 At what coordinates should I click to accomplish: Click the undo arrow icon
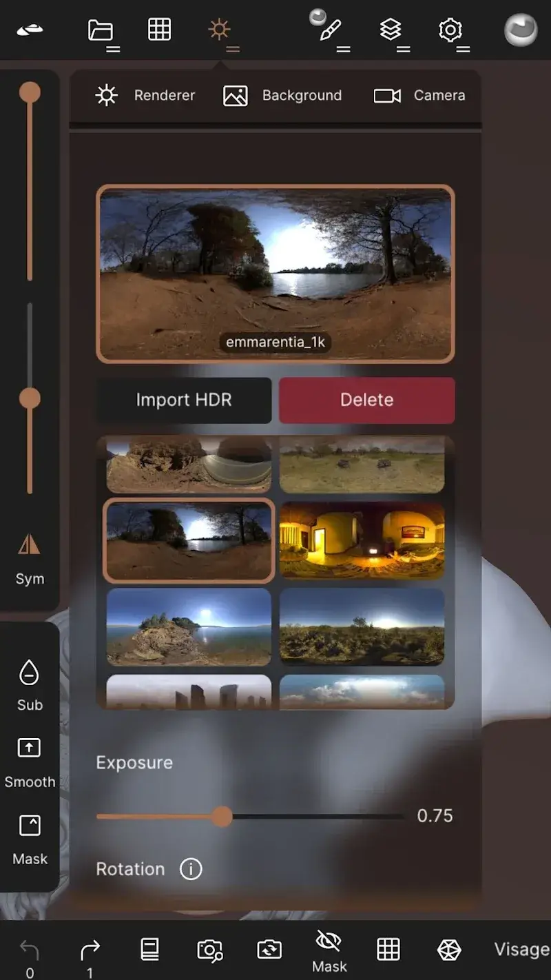click(30, 951)
